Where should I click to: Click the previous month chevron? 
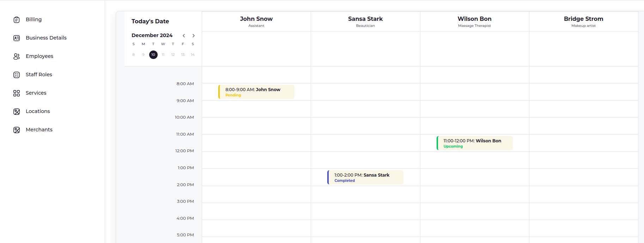184,35
